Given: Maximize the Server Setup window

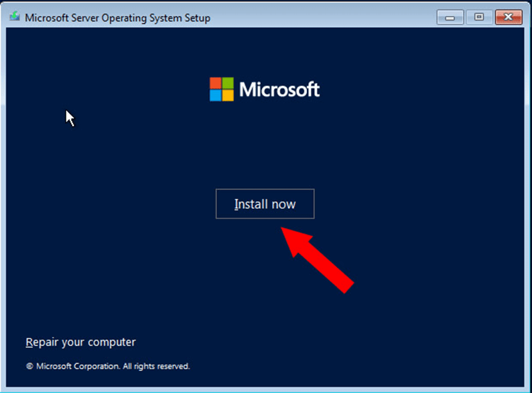Looking at the screenshot, I should 479,17.
